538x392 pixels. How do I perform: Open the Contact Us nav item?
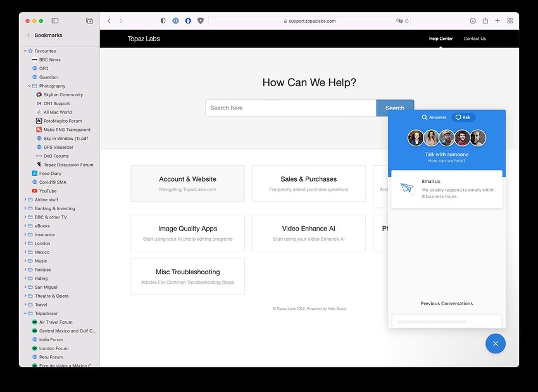pyautogui.click(x=475, y=39)
